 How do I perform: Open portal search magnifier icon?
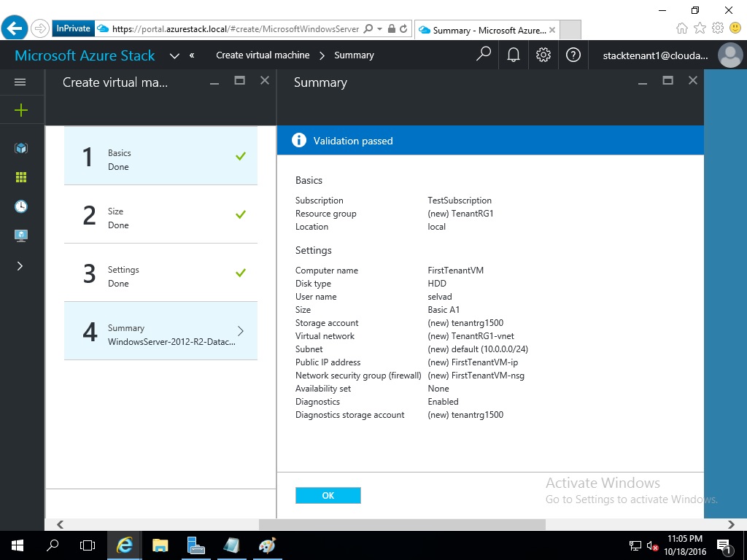[484, 55]
